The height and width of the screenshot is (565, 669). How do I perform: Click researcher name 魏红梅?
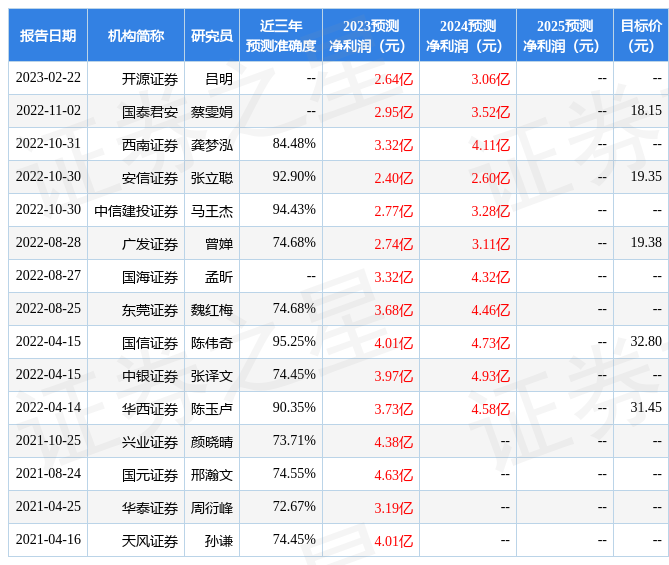tap(212, 310)
